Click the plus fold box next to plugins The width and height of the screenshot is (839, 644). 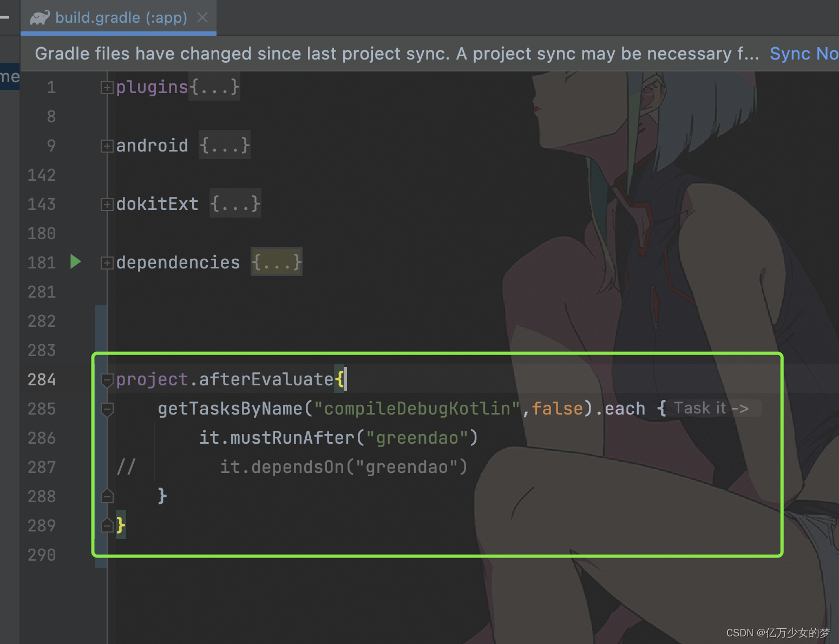click(107, 87)
